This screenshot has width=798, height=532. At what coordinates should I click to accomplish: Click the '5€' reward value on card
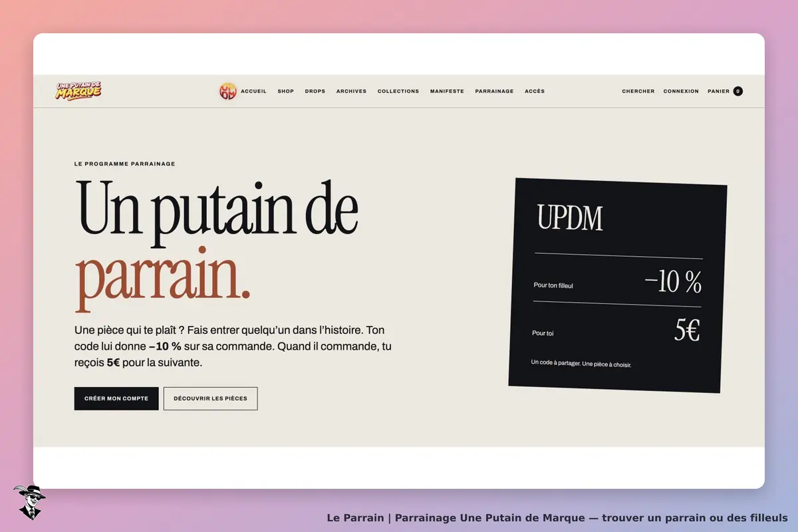(687, 331)
